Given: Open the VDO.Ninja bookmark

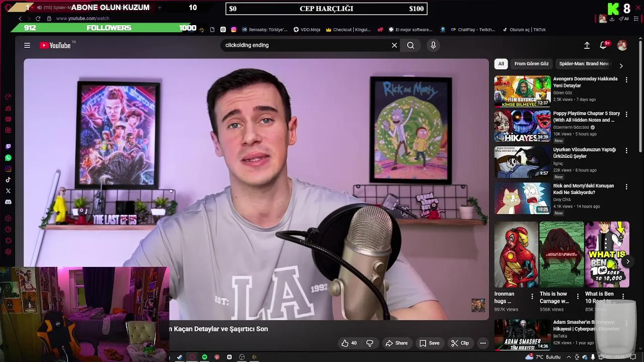Looking at the screenshot, I should [x=307, y=30].
